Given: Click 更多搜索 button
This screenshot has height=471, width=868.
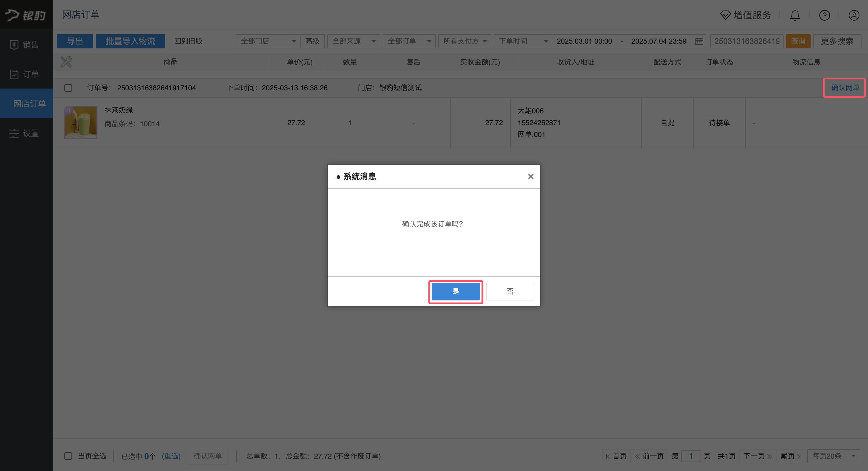Looking at the screenshot, I should pyautogui.click(x=837, y=41).
